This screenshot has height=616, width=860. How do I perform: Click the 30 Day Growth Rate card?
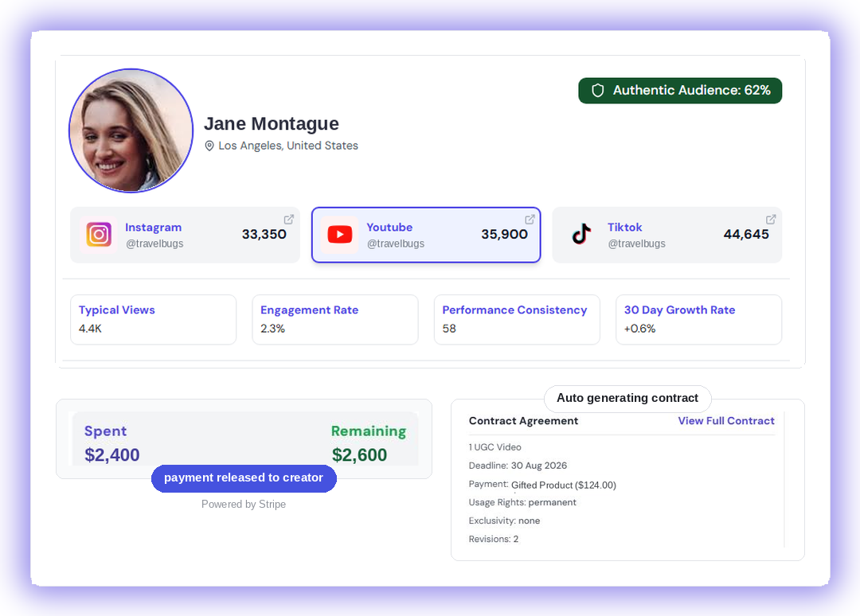click(x=699, y=319)
